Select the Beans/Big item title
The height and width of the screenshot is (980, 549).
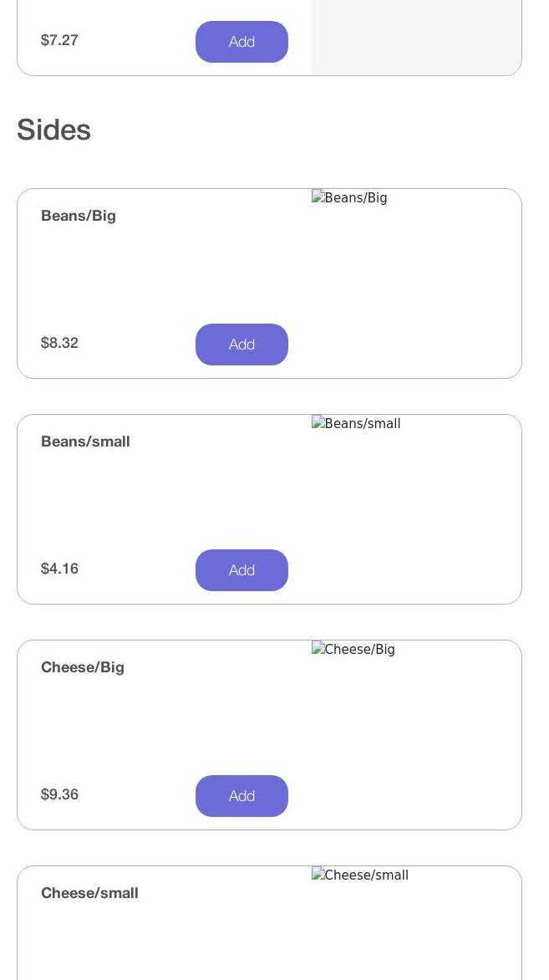[x=78, y=216]
